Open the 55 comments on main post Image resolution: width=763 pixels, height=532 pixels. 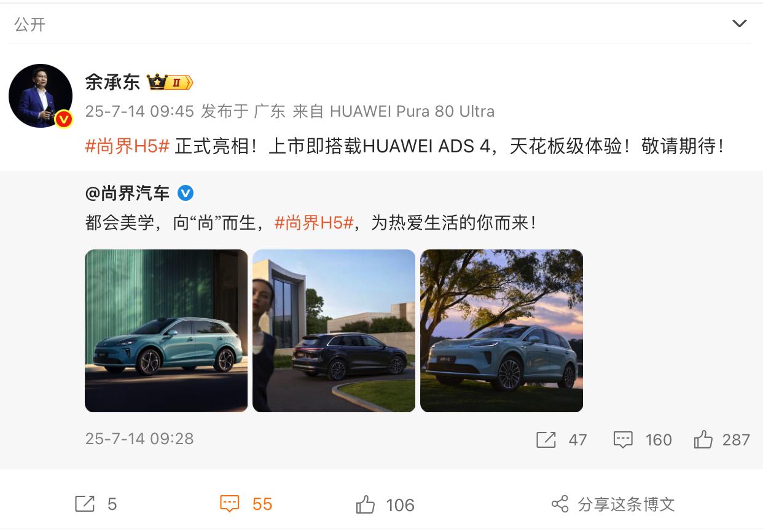(x=246, y=504)
